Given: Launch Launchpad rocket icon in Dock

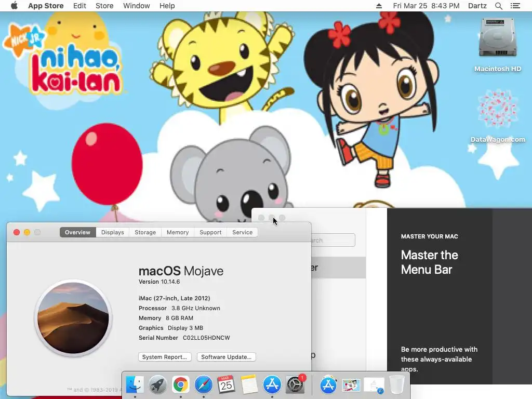Looking at the screenshot, I should tap(157, 385).
